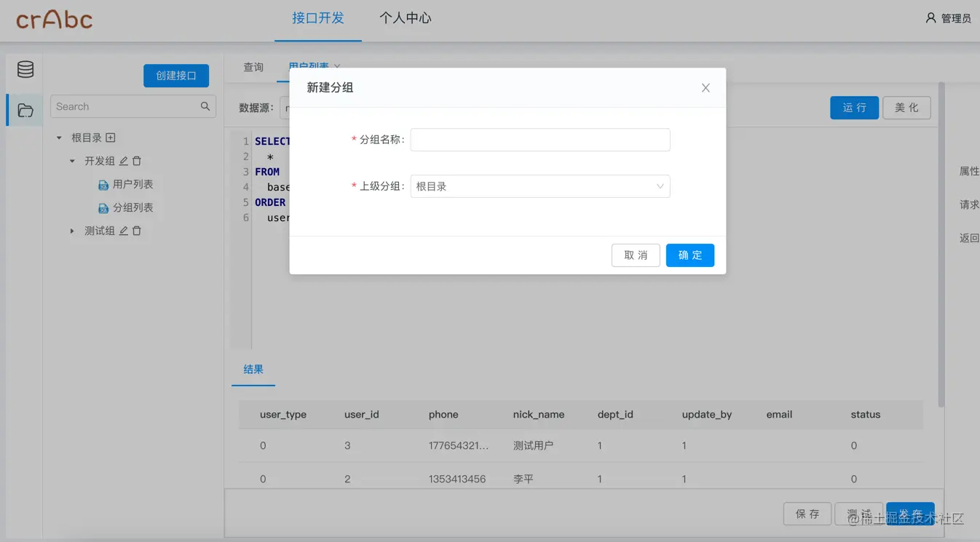The image size is (980, 542).
Task: Click the user avatar icon beside 管理员
Action: (x=930, y=18)
